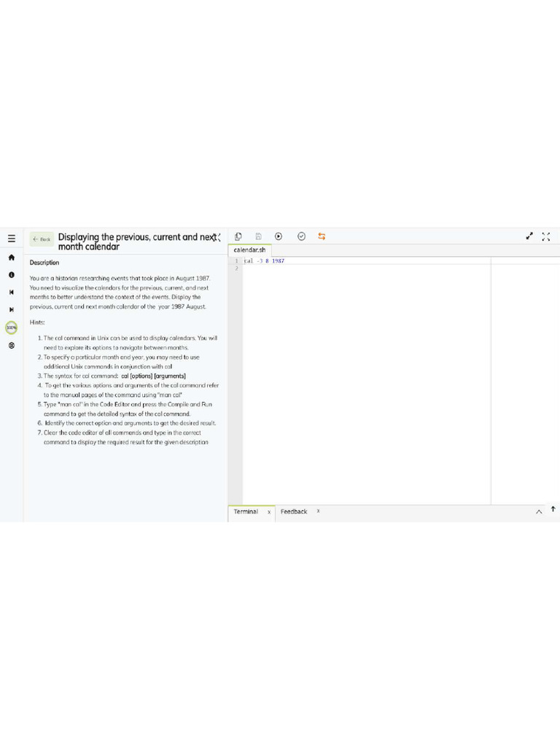Click empty line 2 in the code editor
The height and width of the screenshot is (747, 560).
367,268
